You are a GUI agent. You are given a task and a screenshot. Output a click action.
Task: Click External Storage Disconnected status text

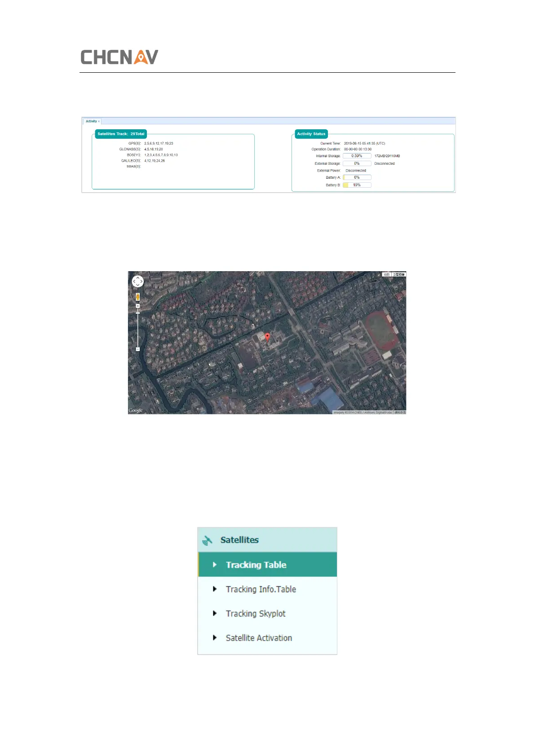click(385, 163)
